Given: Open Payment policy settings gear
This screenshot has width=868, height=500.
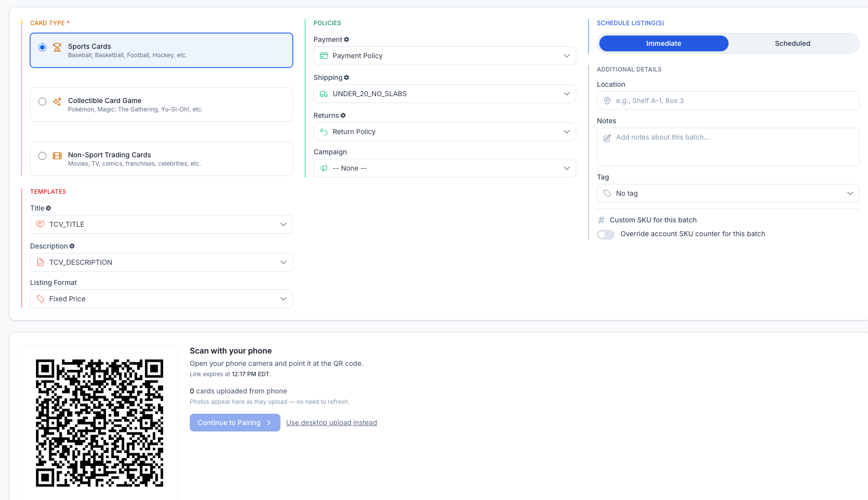Looking at the screenshot, I should (x=347, y=39).
